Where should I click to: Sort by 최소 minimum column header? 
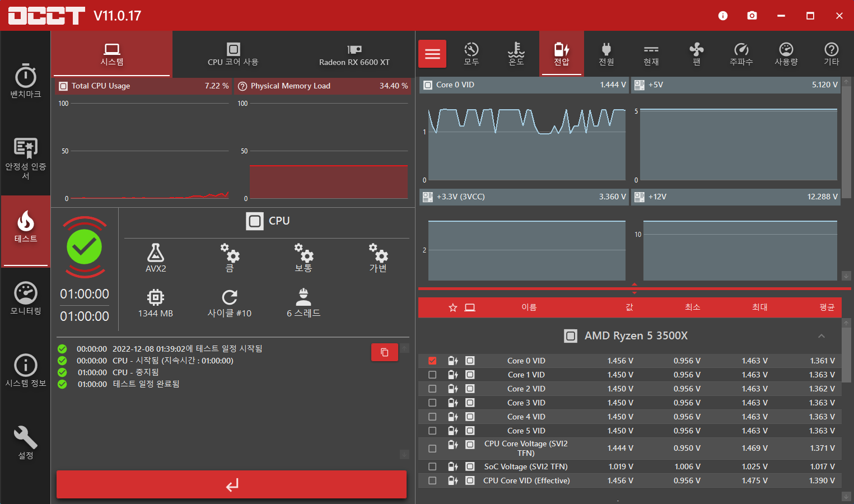point(693,307)
